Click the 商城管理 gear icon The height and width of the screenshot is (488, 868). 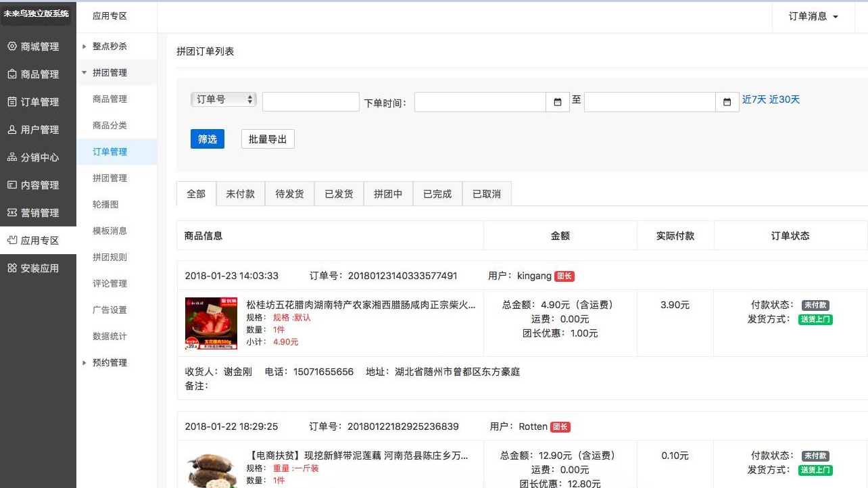click(11, 47)
